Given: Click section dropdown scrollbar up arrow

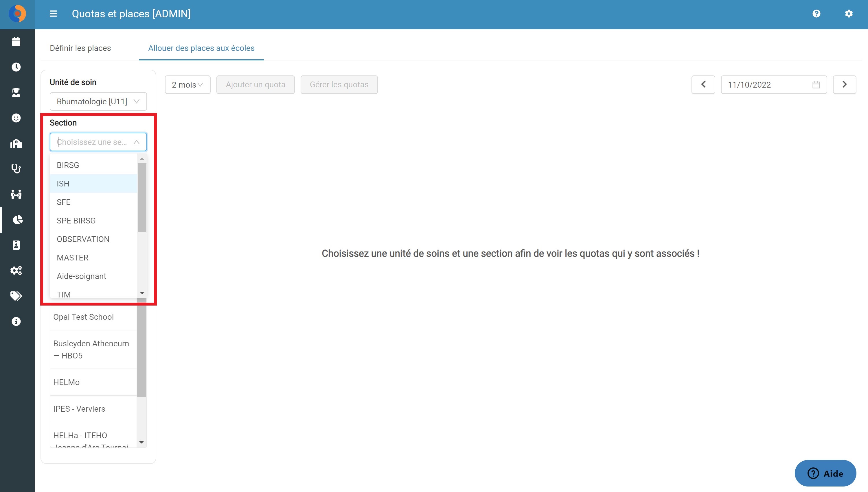Looking at the screenshot, I should click(x=142, y=159).
